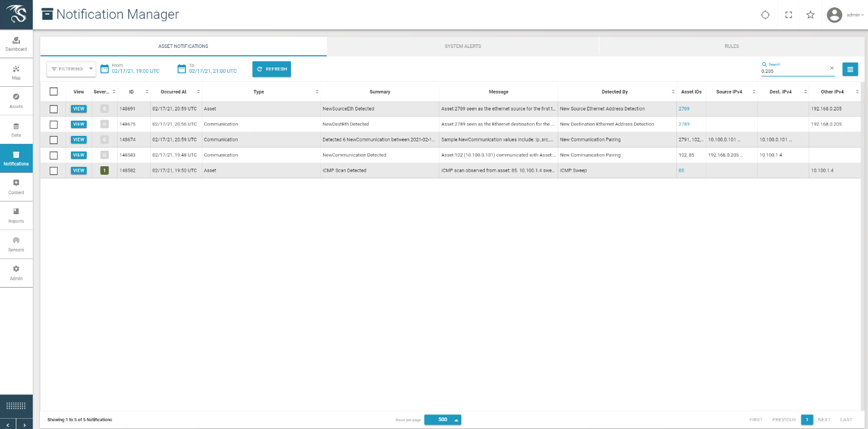Image resolution: width=868 pixels, height=429 pixels.
Task: Open the Data sidebar section
Action: (x=16, y=130)
